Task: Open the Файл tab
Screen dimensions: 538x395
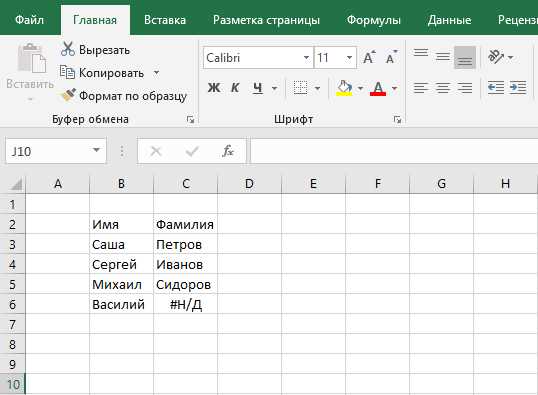Action: (30, 20)
